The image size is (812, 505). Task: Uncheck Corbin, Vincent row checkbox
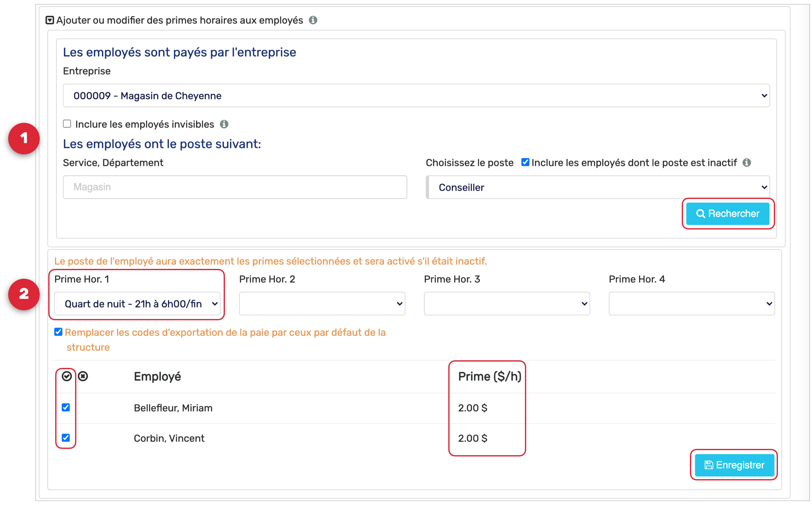[x=66, y=438]
